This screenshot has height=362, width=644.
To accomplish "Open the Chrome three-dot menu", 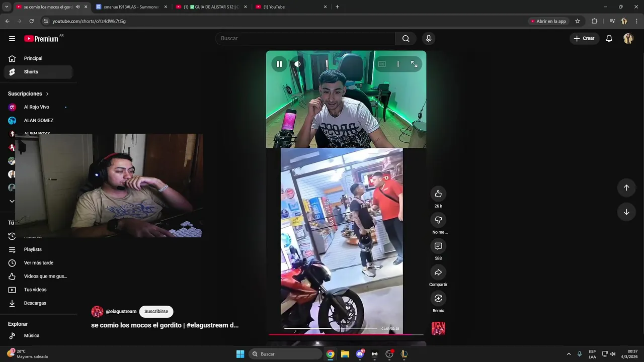I will (637, 21).
